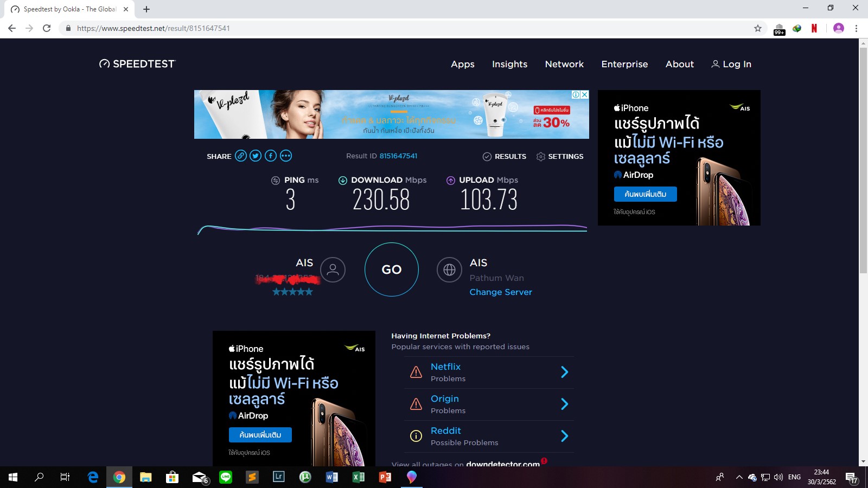
Task: Copy the result link via the share link icon
Action: coord(241,156)
